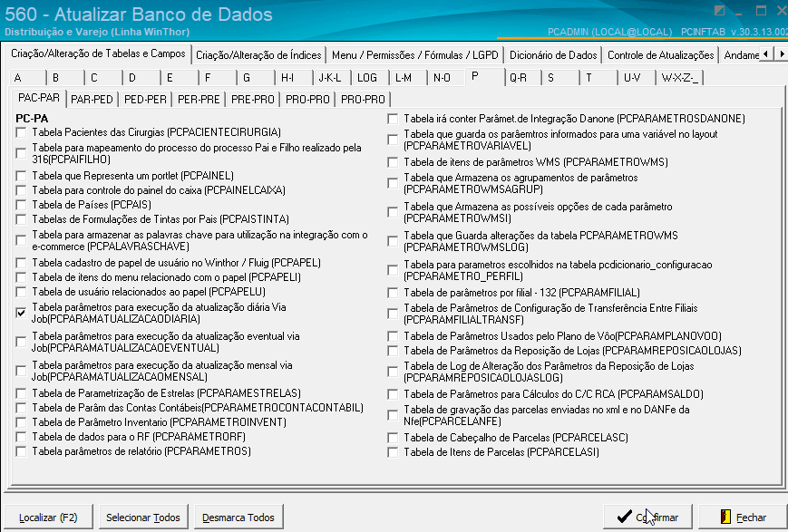Check Tabela de Países (PCPAIS)

21,205
